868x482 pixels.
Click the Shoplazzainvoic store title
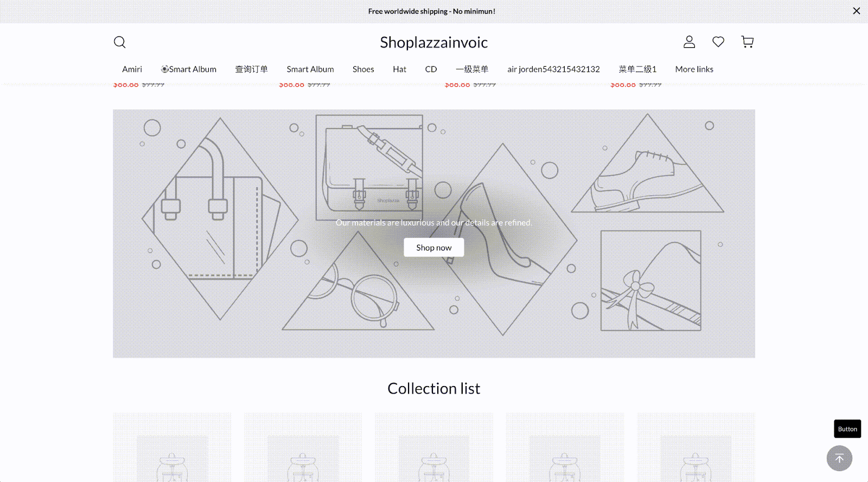coord(434,42)
